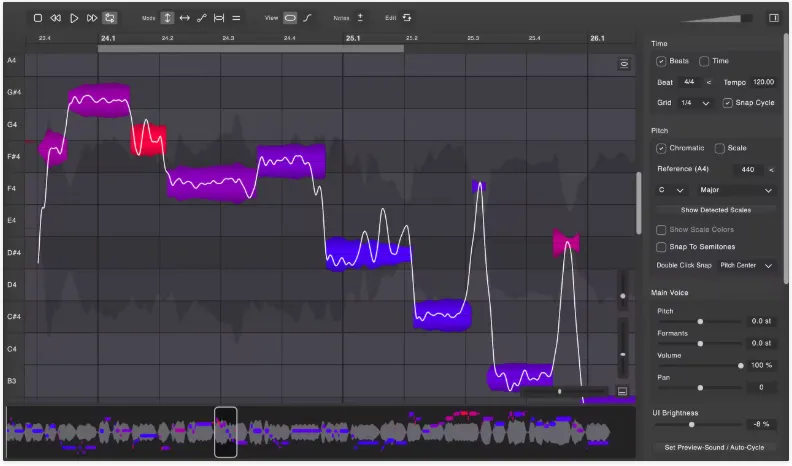Click the Edit swap arrows icon
Viewport: 792px width, 466px height.
(x=407, y=18)
